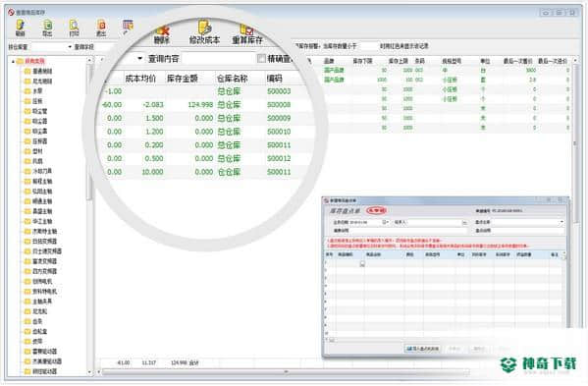Select the row with code S00003

204,91
